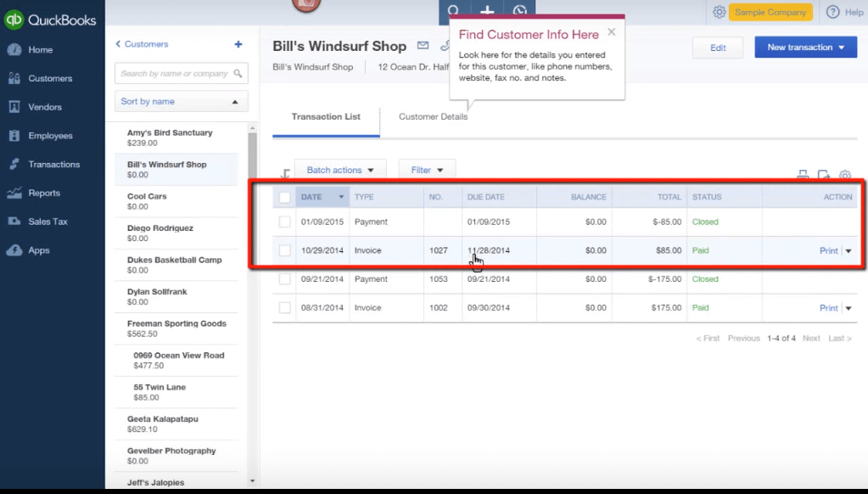Open action arrow beside Print for Invoice 1027
The height and width of the screenshot is (494, 868).
click(848, 251)
